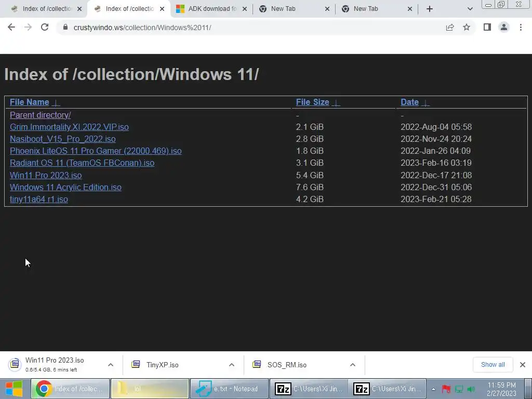Click the forward navigation arrow
532x399 pixels.
click(x=28, y=27)
